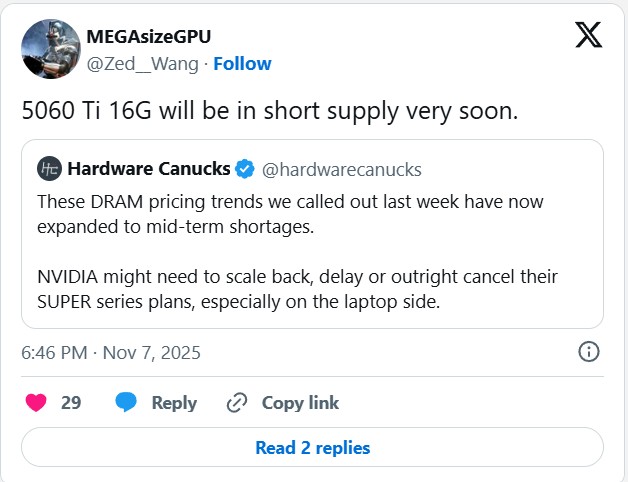628x482 pixels.
Task: Click the main tweet text about 5060 Ti
Action: pos(270,111)
